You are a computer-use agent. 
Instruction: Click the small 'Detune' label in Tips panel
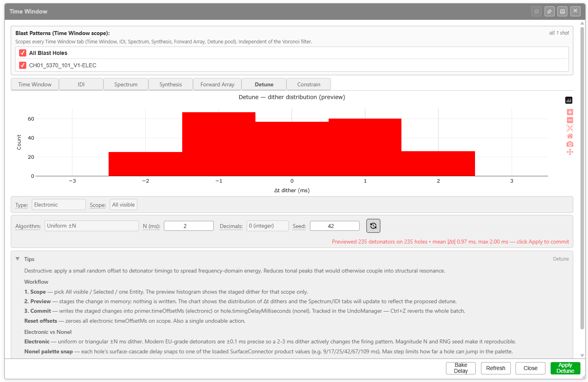coord(561,259)
